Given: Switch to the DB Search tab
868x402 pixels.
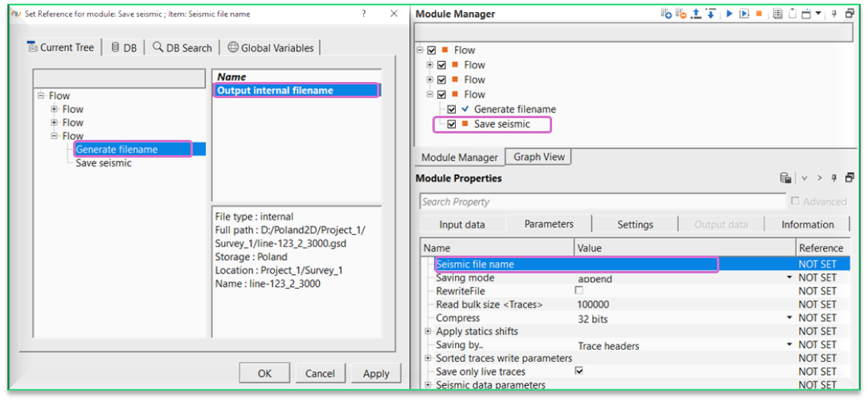Looking at the screenshot, I should pyautogui.click(x=182, y=48).
